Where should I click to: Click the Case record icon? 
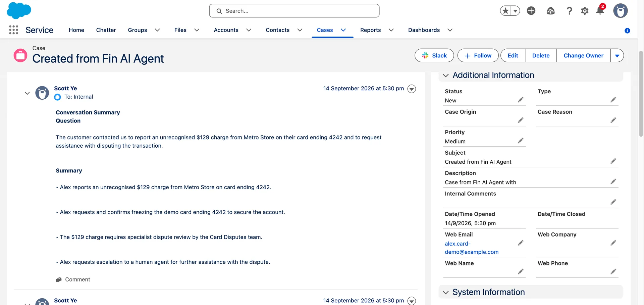[20, 55]
